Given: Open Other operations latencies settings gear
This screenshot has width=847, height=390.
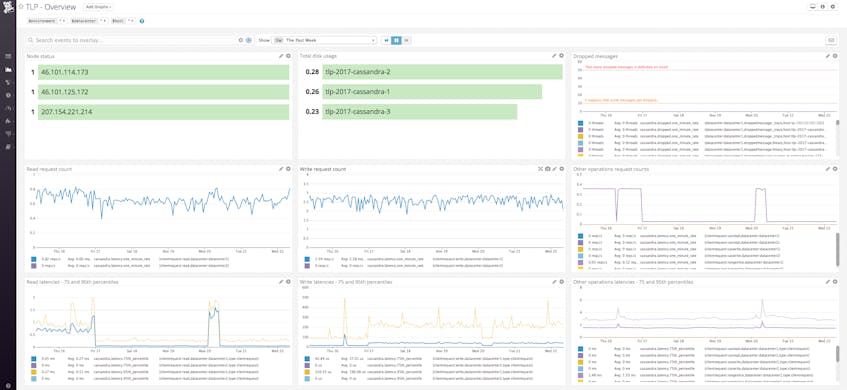Looking at the screenshot, I should coord(835,282).
